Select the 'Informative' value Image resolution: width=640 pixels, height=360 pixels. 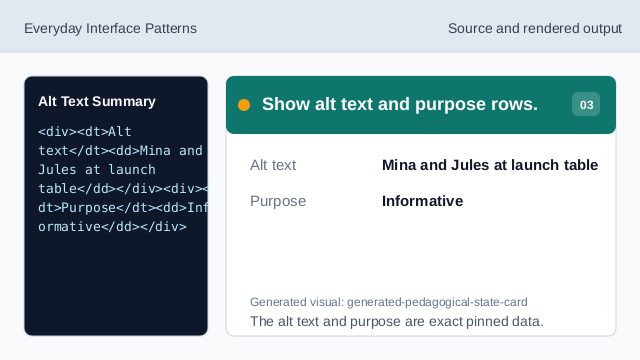422,201
